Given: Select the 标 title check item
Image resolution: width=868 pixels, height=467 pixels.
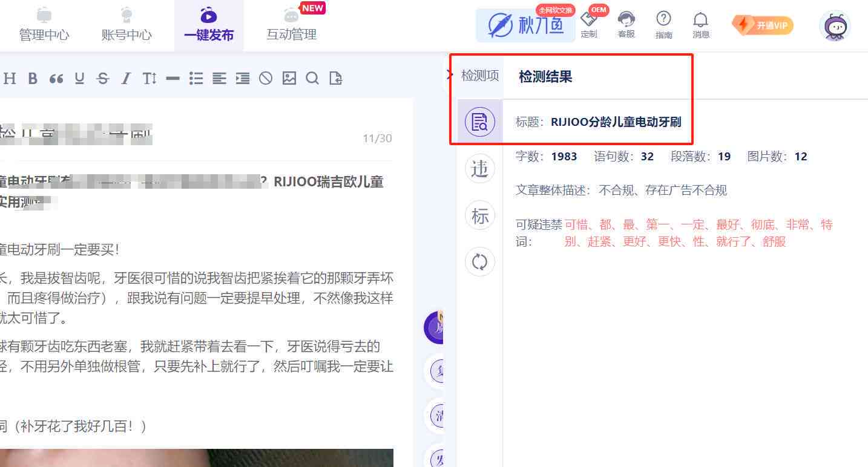Looking at the screenshot, I should 480,216.
